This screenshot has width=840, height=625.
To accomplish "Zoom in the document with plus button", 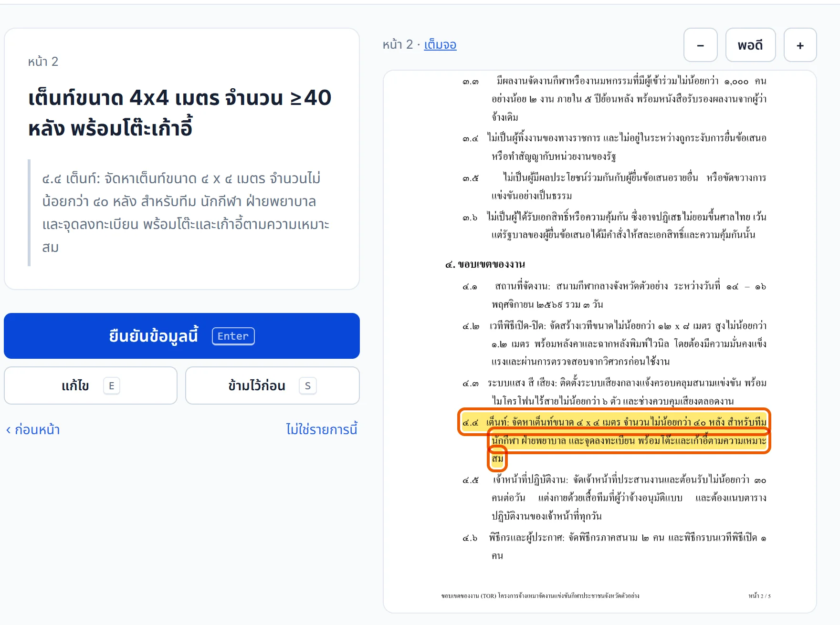I will click(800, 45).
